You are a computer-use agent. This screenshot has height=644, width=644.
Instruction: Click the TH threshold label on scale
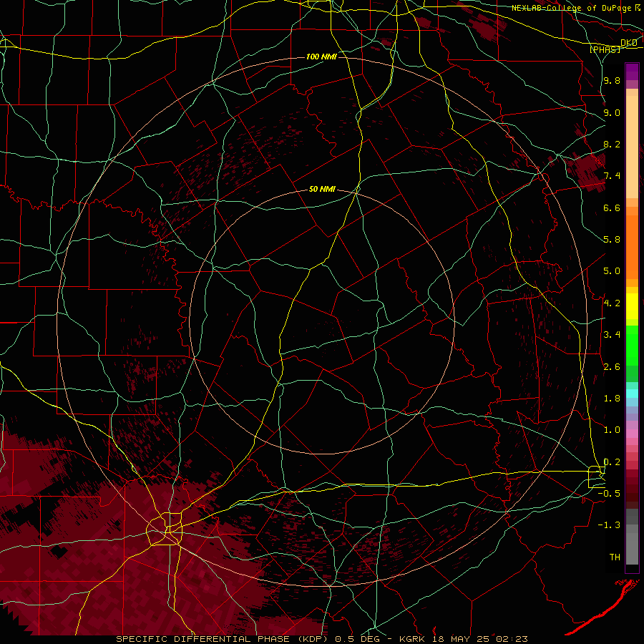point(615,557)
